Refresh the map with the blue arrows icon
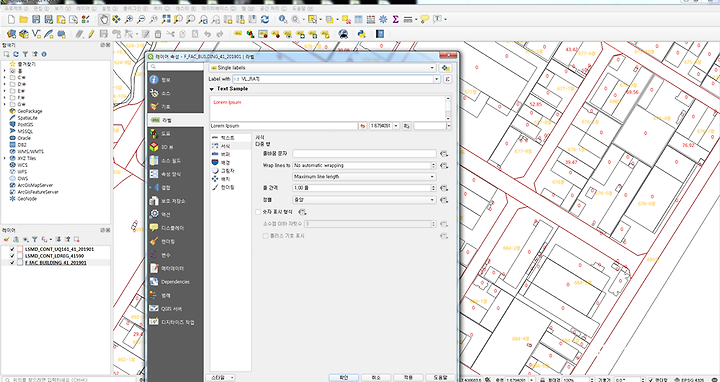 [x=264, y=19]
